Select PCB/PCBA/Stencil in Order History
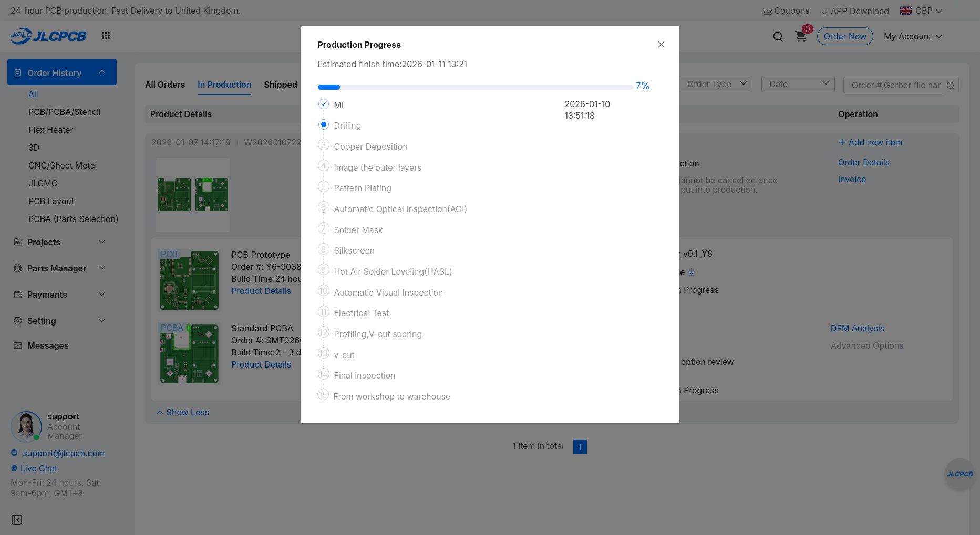This screenshot has width=980, height=535. [64, 112]
